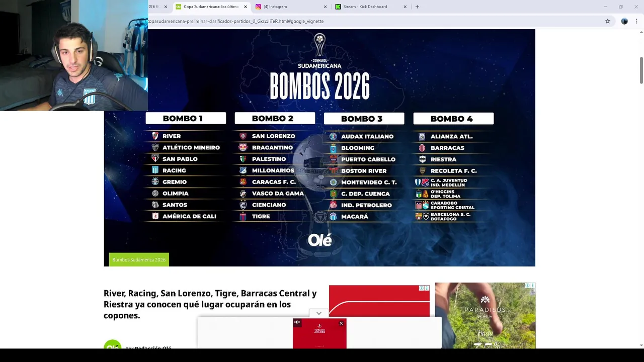Click the BOMBO 2 header
Screen dimensions: 644x362
click(x=275, y=118)
